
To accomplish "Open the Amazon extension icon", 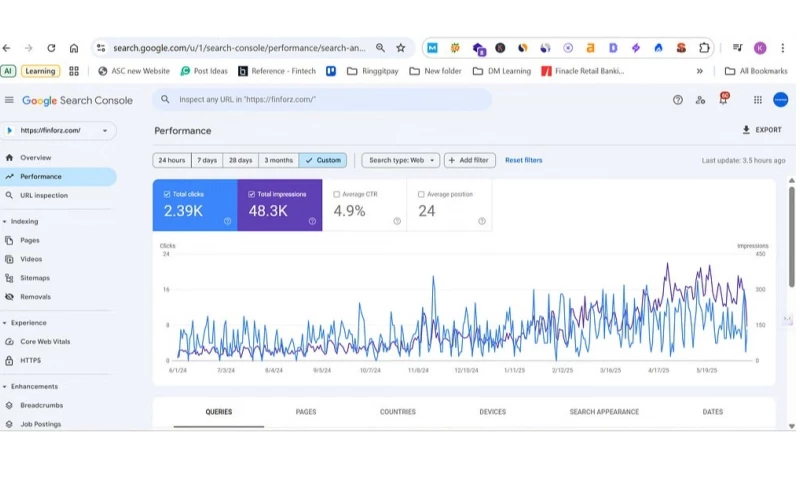I will 590,48.
